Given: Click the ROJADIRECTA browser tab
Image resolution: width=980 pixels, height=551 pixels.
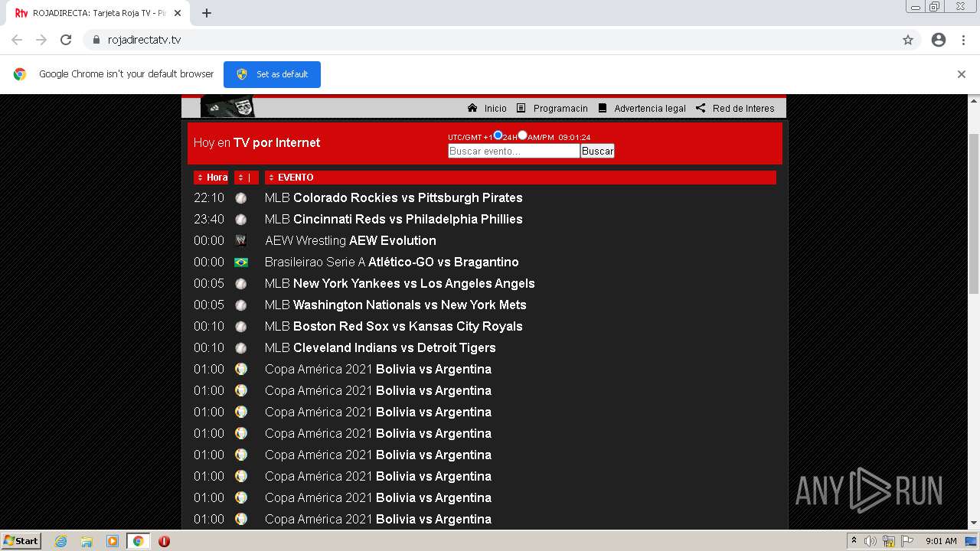Looking at the screenshot, I should 100,13.
